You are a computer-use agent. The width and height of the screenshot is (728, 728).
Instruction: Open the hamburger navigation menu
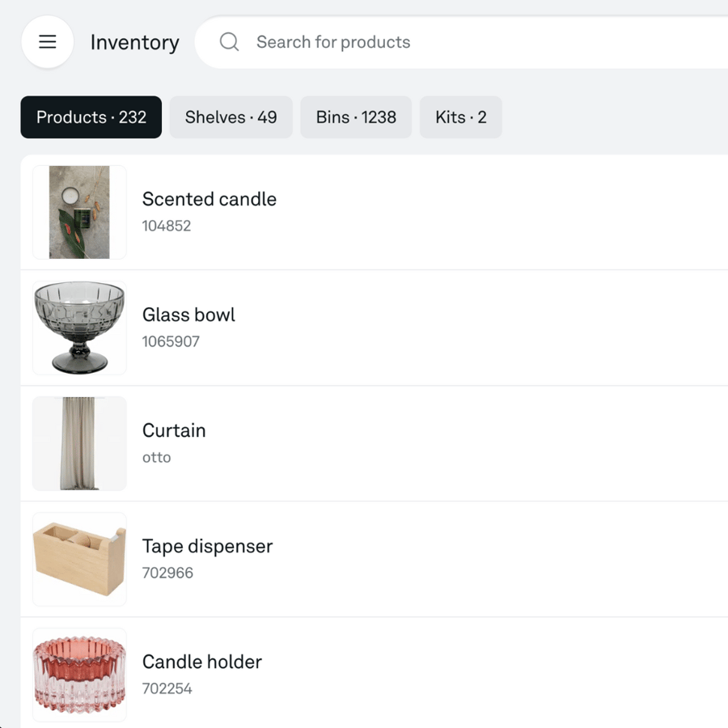coord(47,42)
